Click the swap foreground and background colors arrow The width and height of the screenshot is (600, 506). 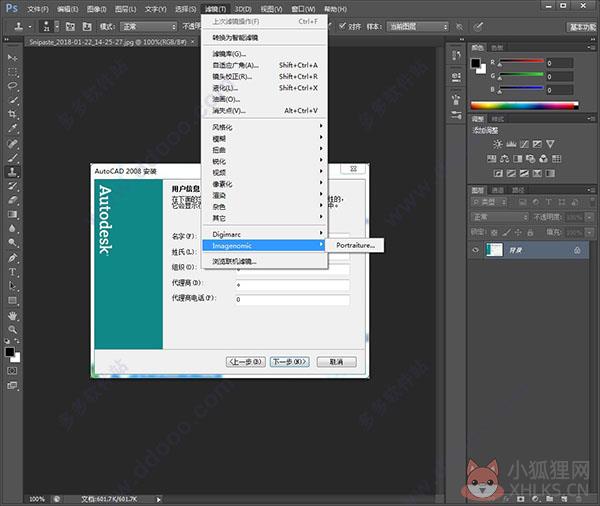pyautogui.click(x=17, y=341)
